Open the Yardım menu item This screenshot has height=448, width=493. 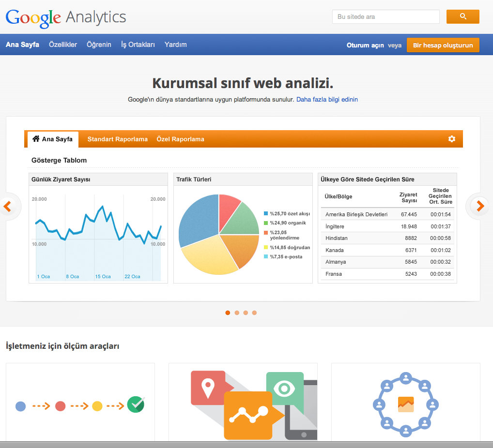click(175, 45)
